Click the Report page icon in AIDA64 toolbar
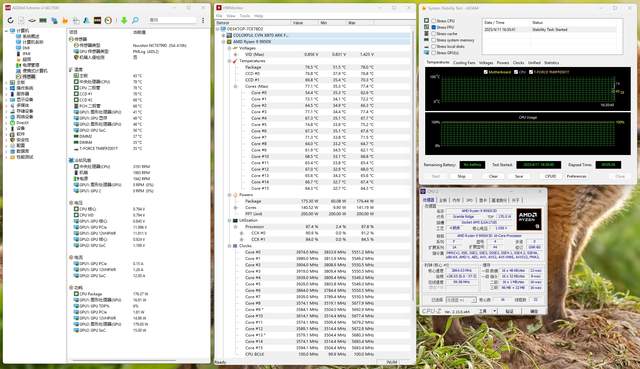Screen dimensions: 640x369 pos(21,20)
